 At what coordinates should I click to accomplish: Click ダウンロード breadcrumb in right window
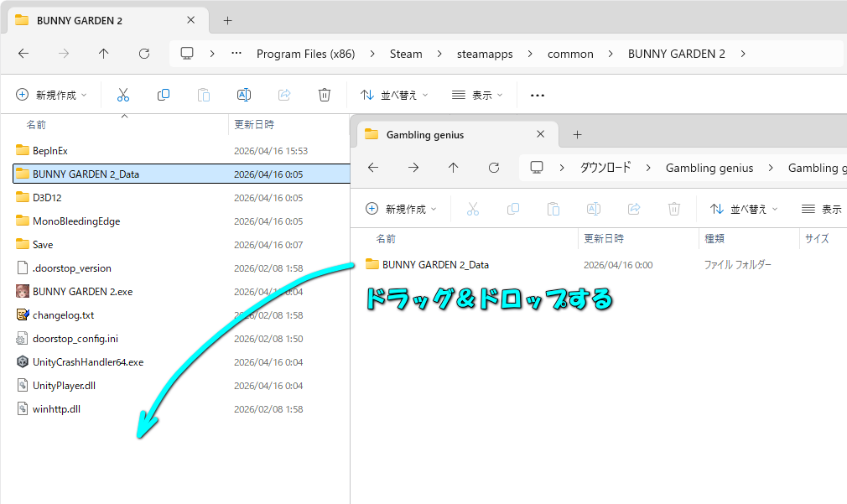coord(605,168)
